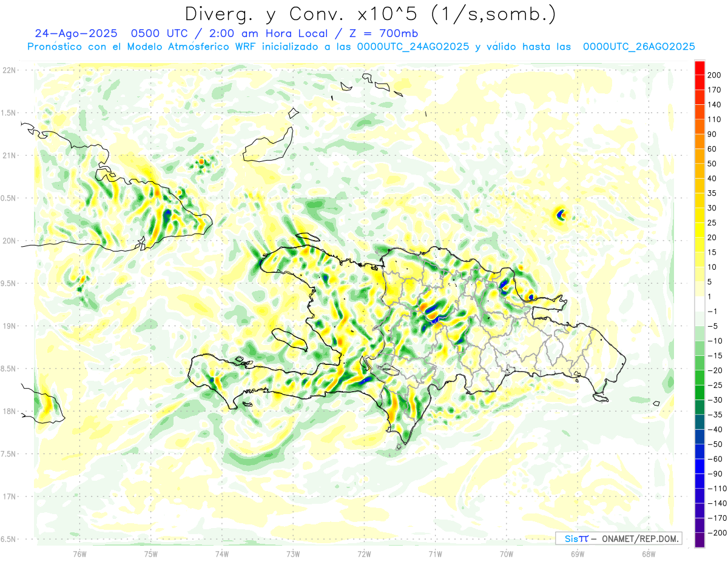Click the 21N latitude label
Viewport: 728px width, 562px height.
tap(8, 155)
